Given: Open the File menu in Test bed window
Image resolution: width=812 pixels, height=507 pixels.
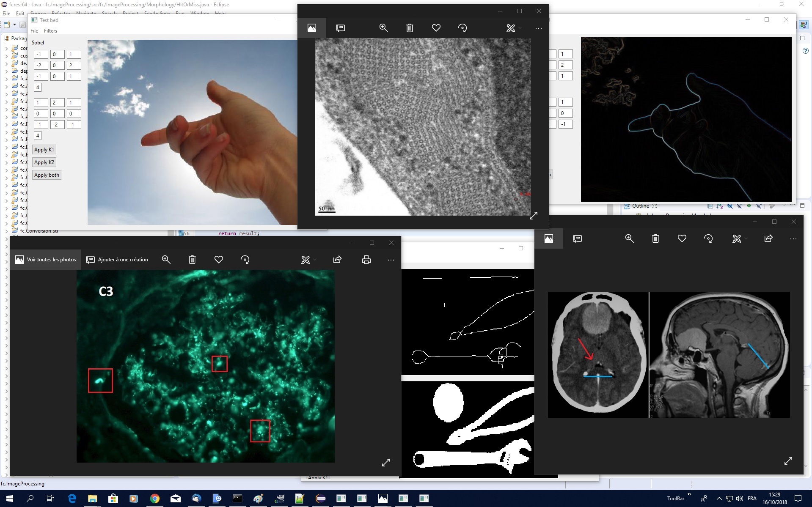Looking at the screenshot, I should 34,31.
